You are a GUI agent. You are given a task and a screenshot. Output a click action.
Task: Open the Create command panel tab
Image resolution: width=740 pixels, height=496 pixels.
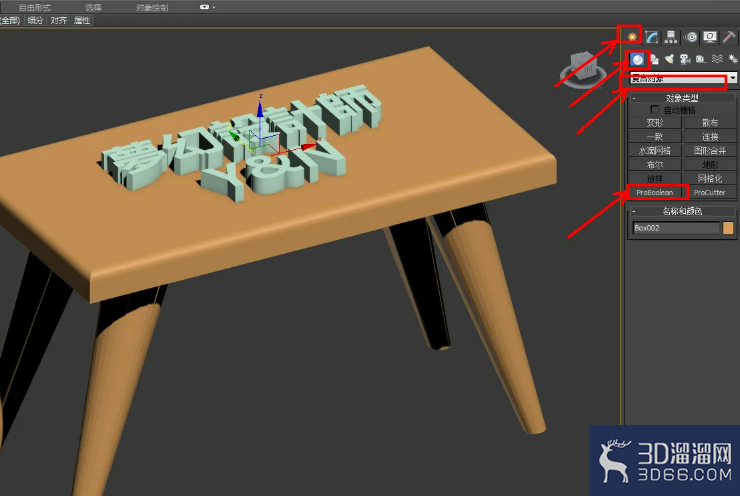point(632,36)
